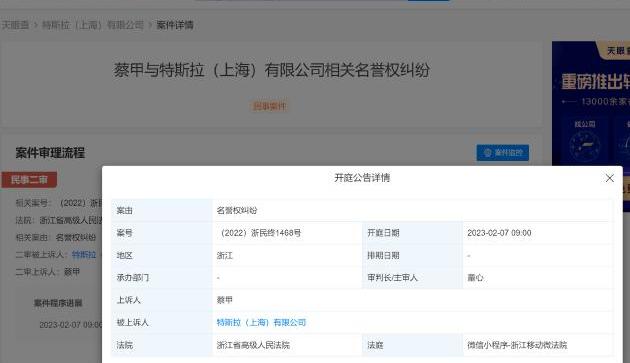Click the 案件监控 button
This screenshot has height=363, width=630.
point(503,153)
